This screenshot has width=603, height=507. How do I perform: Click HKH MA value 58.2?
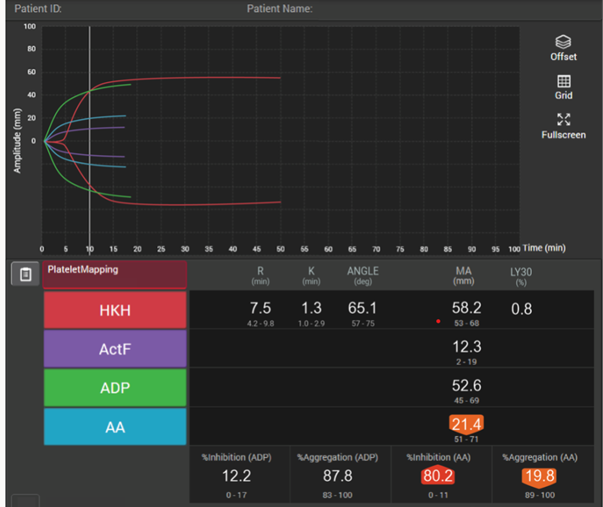coord(466,308)
